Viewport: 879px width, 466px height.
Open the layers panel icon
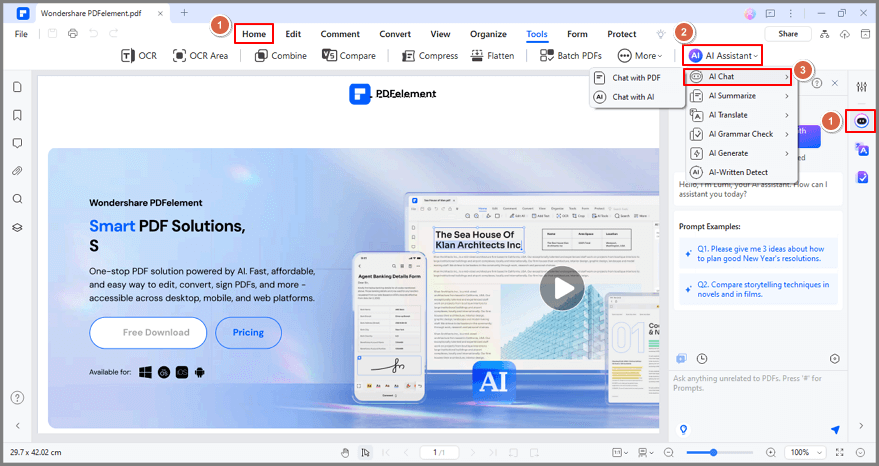[x=17, y=227]
